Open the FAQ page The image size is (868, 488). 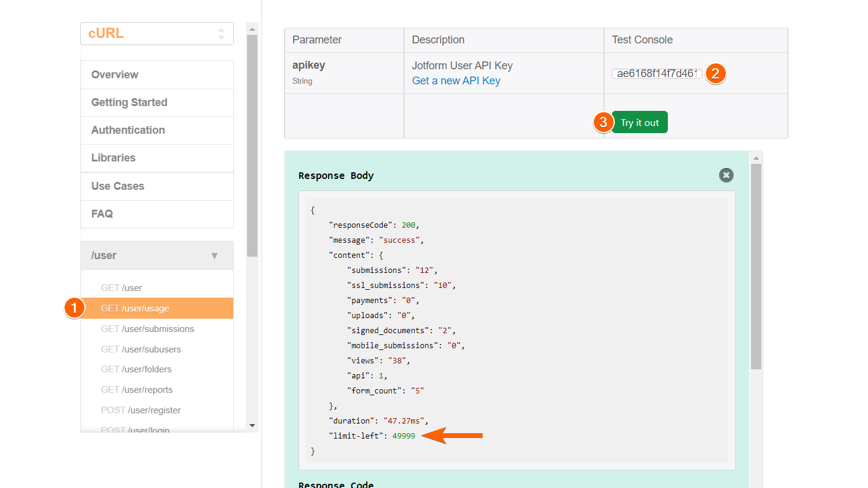tap(157, 214)
